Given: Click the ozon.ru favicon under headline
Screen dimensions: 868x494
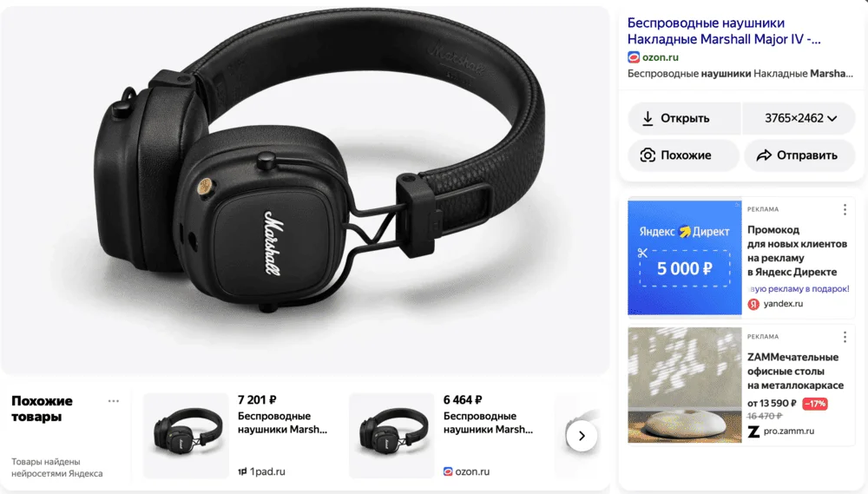Looking at the screenshot, I should pos(634,57).
